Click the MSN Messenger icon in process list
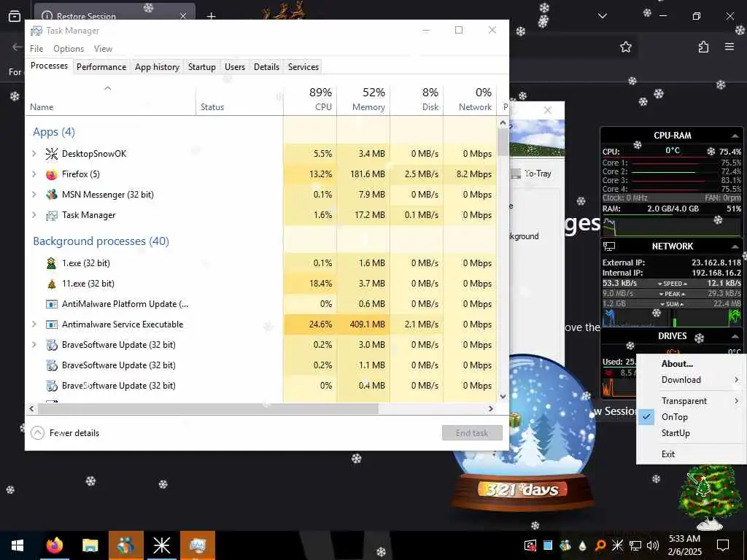 click(52, 195)
